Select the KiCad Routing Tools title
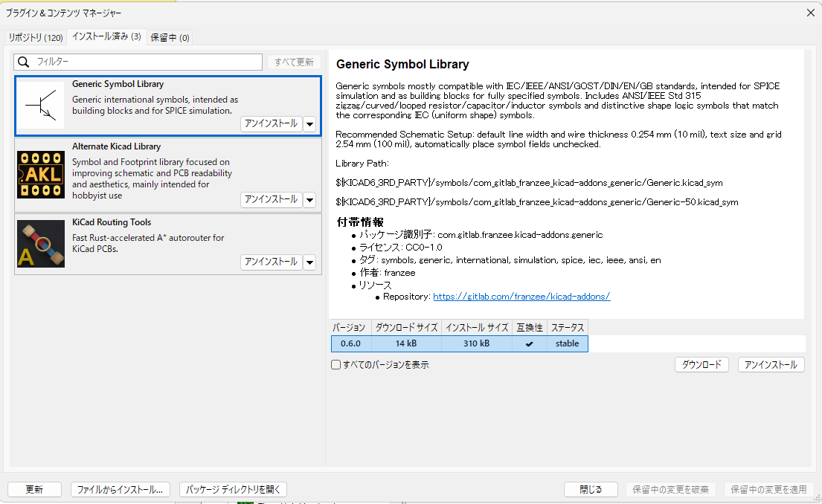822x504 pixels. coord(112,222)
